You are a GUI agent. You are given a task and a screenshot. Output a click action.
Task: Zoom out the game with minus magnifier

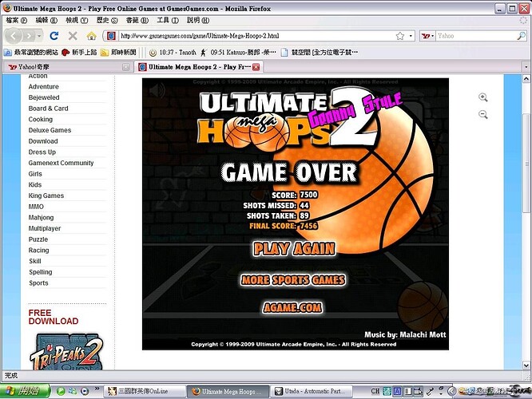click(483, 114)
